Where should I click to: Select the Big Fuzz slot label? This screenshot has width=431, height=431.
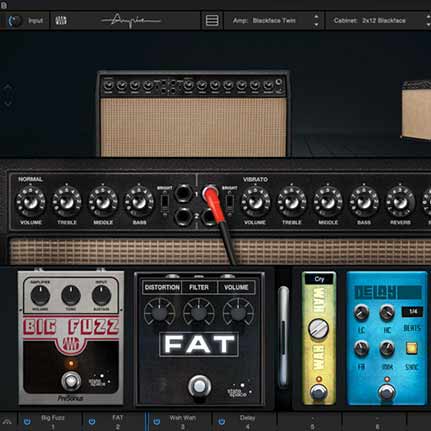tap(53, 418)
